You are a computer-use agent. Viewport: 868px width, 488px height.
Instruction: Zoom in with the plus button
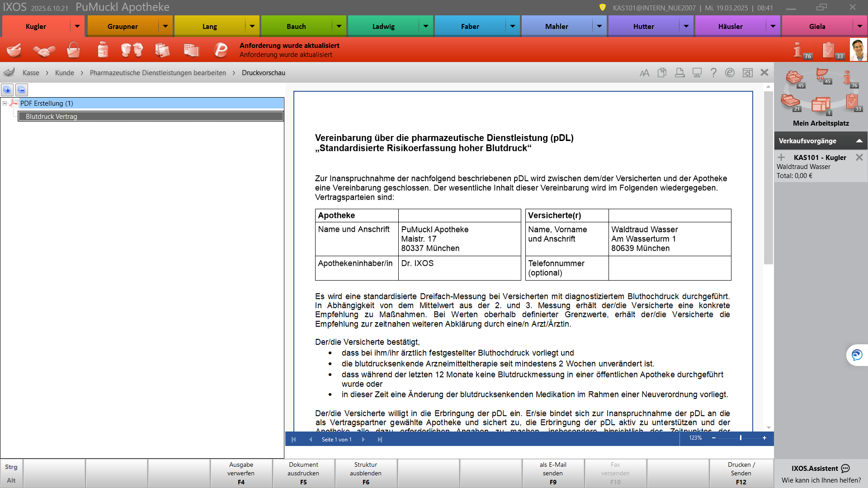[x=764, y=438]
